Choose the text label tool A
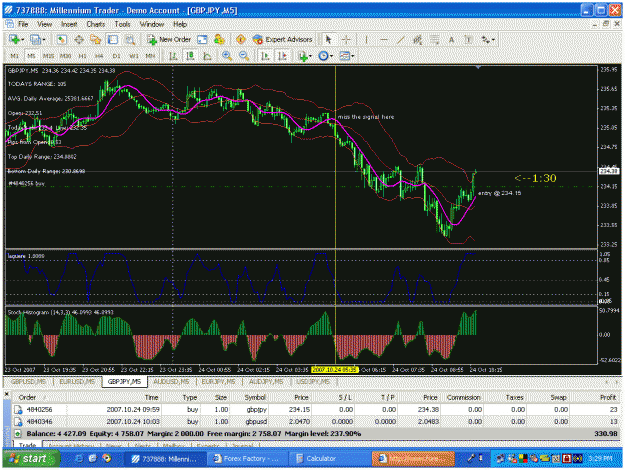625x470 pixels. (x=451, y=39)
